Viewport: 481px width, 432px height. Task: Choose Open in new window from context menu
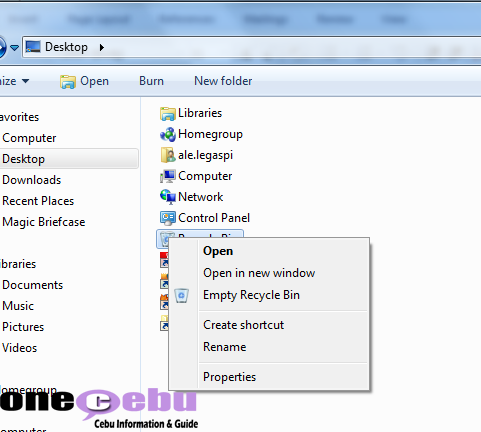tap(259, 273)
